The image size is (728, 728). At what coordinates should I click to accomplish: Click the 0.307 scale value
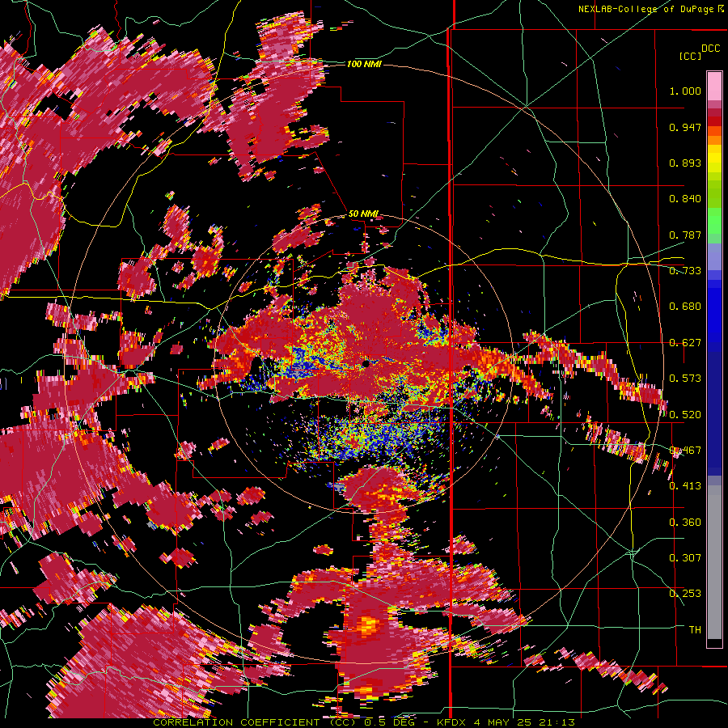point(685,558)
